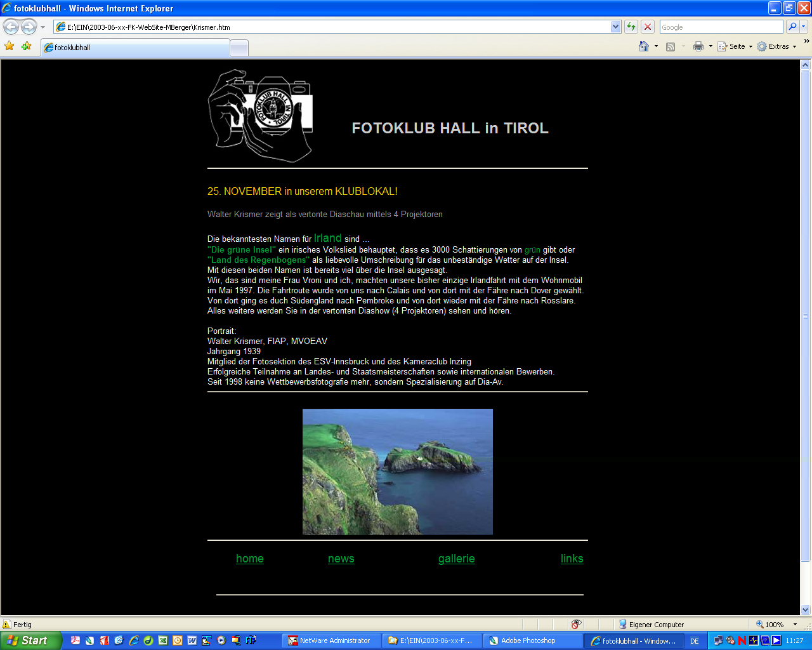Click the address bar with Krismer.htm path
This screenshot has width=812, height=650.
pyautogui.click(x=332, y=27)
